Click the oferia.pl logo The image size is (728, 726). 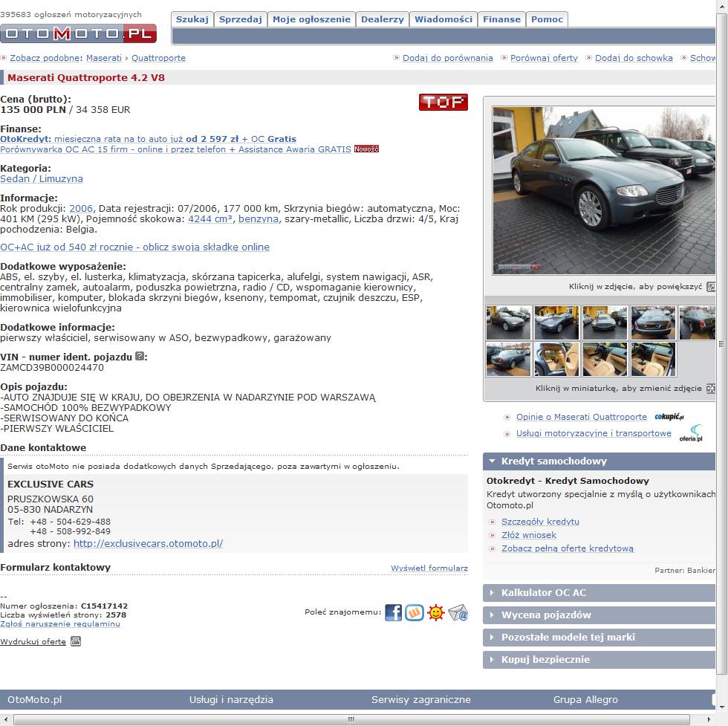pos(691,433)
